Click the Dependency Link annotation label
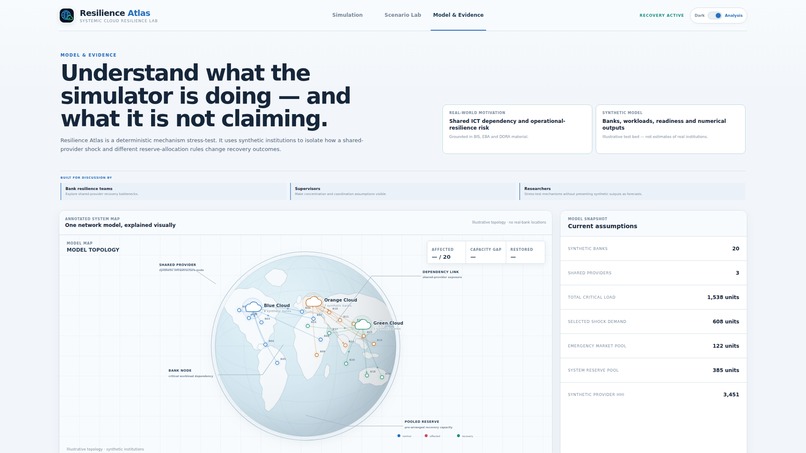Screen dimensions: 806x453 (x=441, y=272)
